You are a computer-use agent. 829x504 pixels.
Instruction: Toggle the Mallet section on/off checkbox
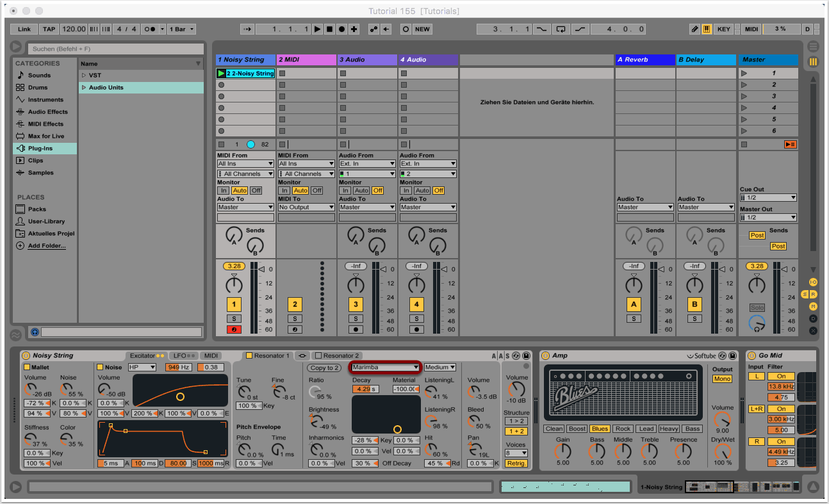27,368
